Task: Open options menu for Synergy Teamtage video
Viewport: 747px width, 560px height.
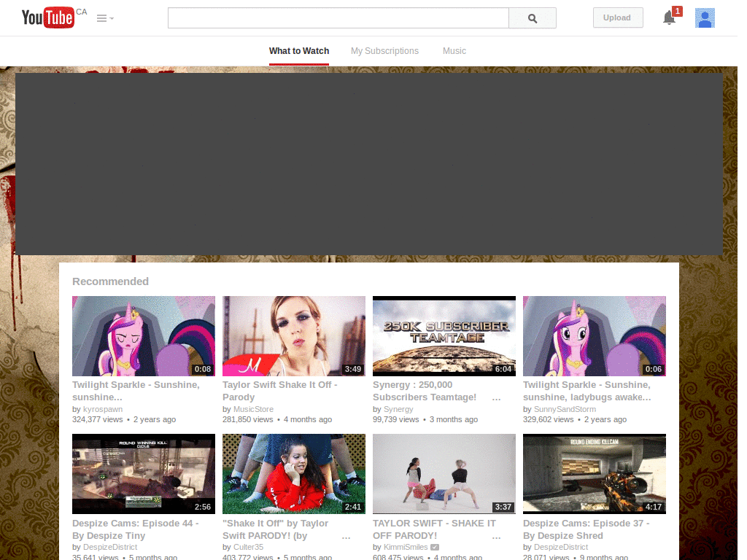Action: pyautogui.click(x=496, y=398)
